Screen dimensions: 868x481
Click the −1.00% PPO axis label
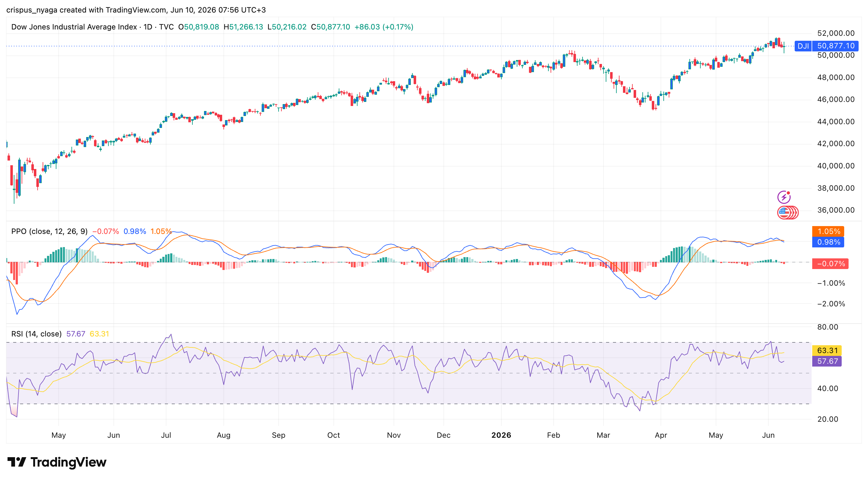click(x=831, y=283)
